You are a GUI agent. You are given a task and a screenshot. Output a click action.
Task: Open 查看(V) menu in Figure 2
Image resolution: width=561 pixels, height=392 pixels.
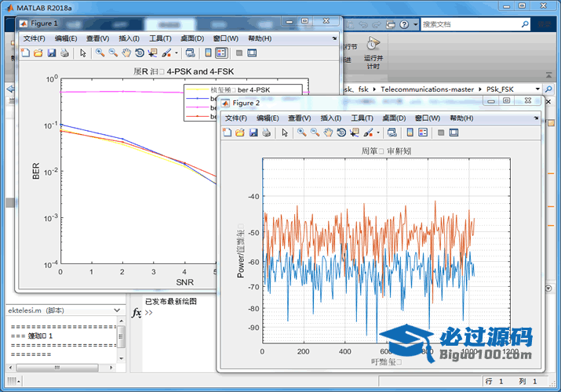[x=300, y=118]
